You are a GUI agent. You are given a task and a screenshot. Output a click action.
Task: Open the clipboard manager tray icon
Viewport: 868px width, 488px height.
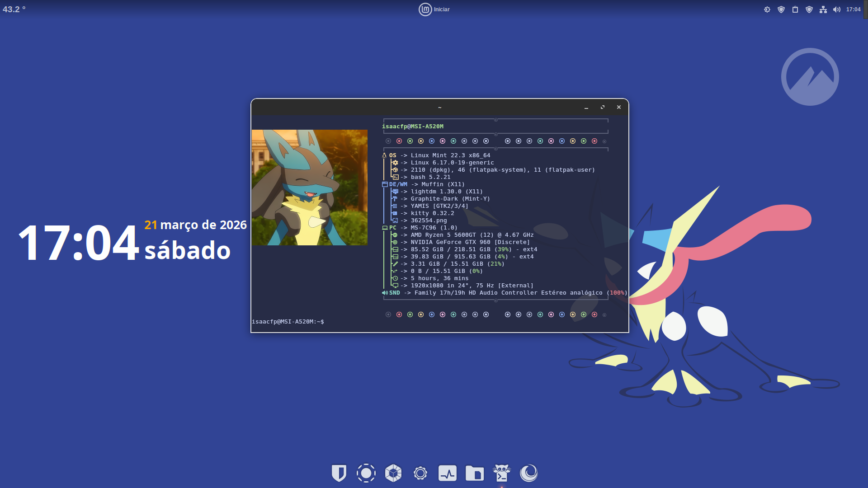point(795,9)
